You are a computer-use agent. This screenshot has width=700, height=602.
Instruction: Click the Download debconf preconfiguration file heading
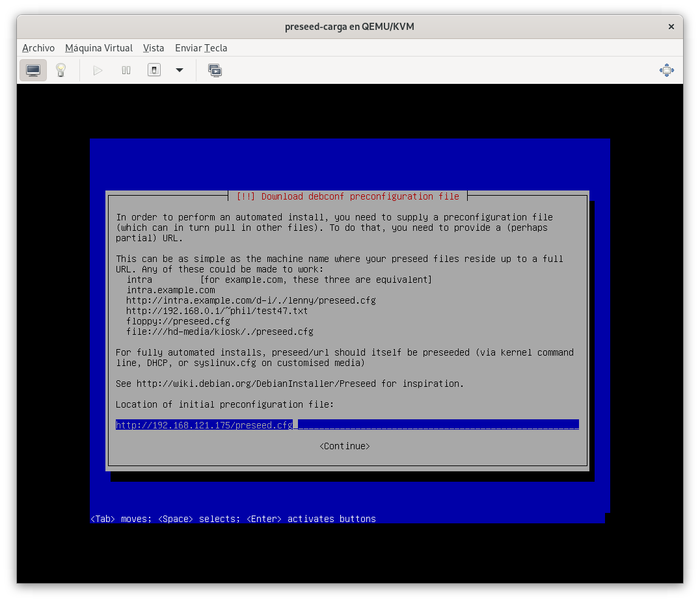tap(347, 196)
